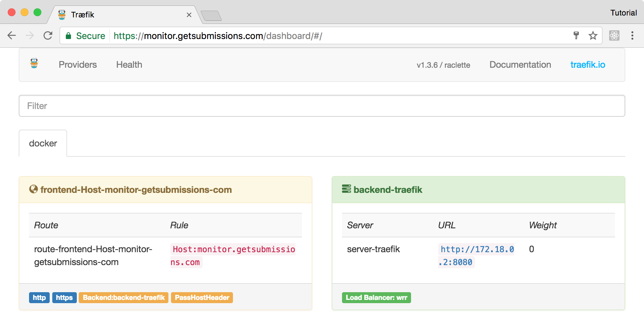Click the Weight column header
This screenshot has width=644, height=327.
pos(543,225)
